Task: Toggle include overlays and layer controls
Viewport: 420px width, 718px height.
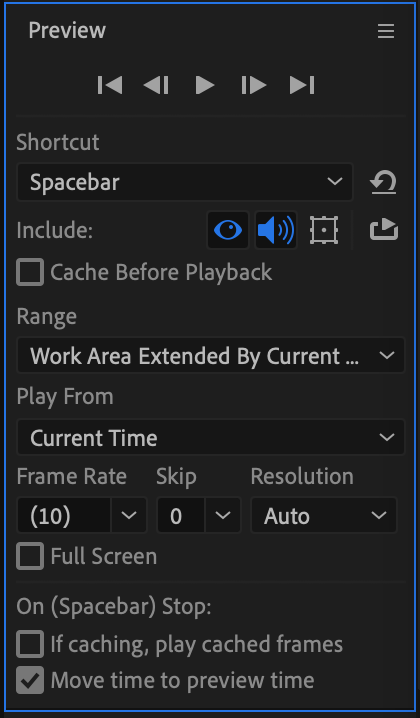Action: (x=324, y=230)
